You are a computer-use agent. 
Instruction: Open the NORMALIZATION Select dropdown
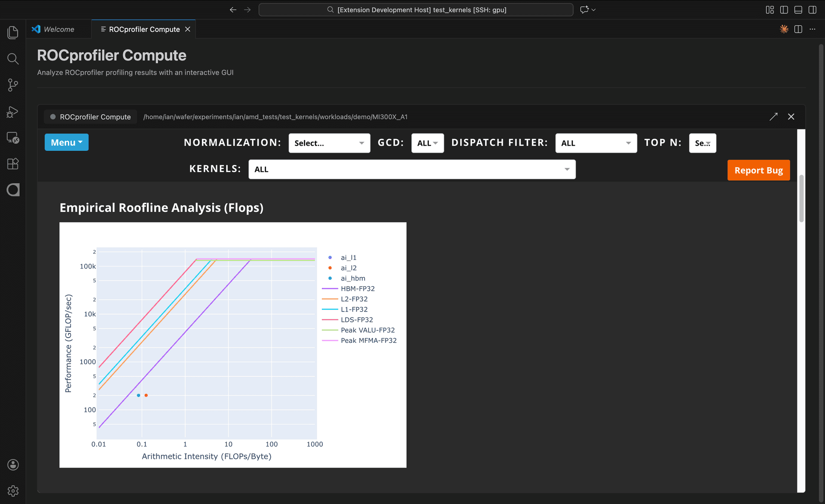(x=329, y=143)
